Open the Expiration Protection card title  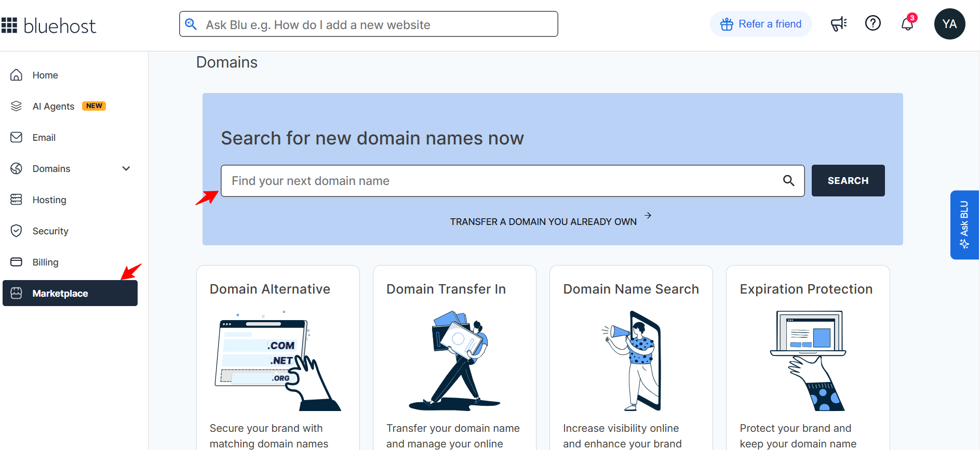[806, 289]
